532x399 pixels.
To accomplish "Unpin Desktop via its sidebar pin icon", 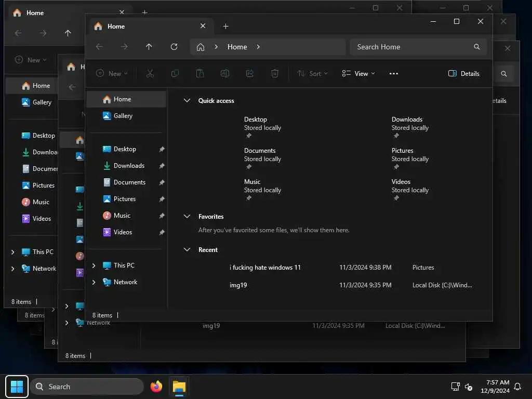I will 162,149.
